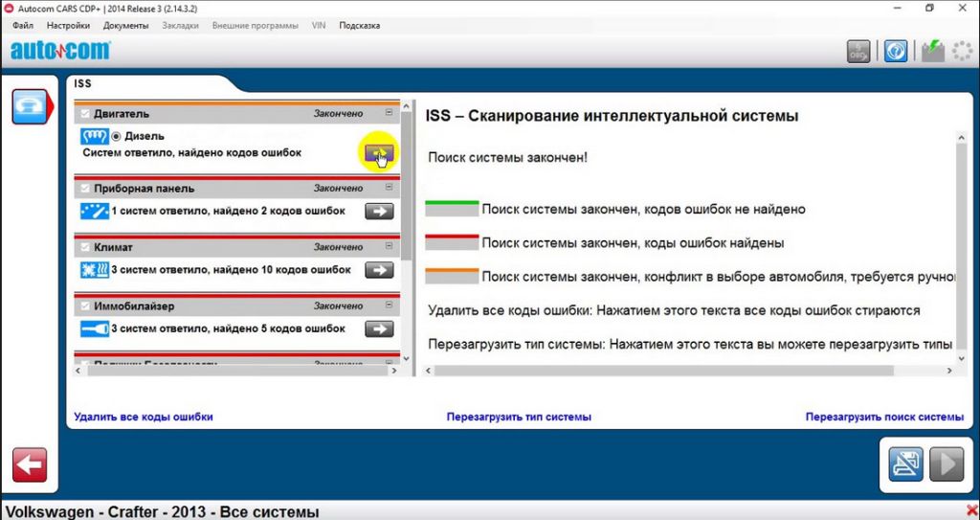Select the ISS tab
Screen dimensions: 980x520
coord(82,83)
